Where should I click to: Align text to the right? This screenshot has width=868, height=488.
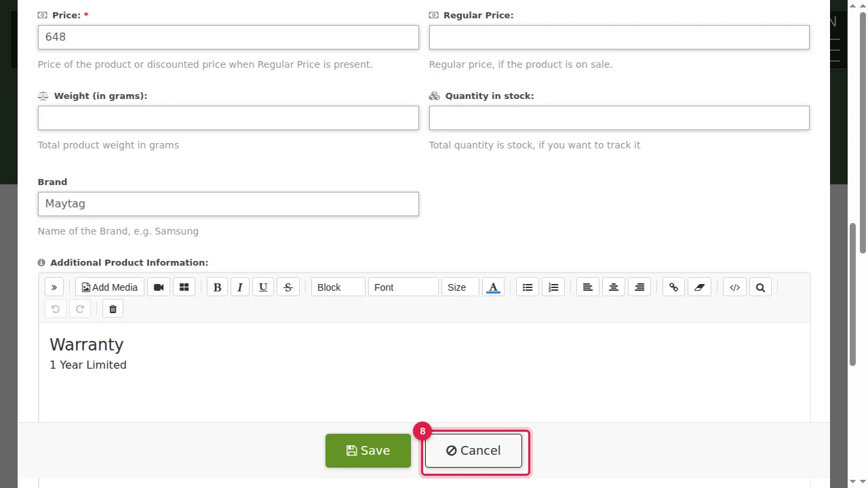[x=639, y=287]
